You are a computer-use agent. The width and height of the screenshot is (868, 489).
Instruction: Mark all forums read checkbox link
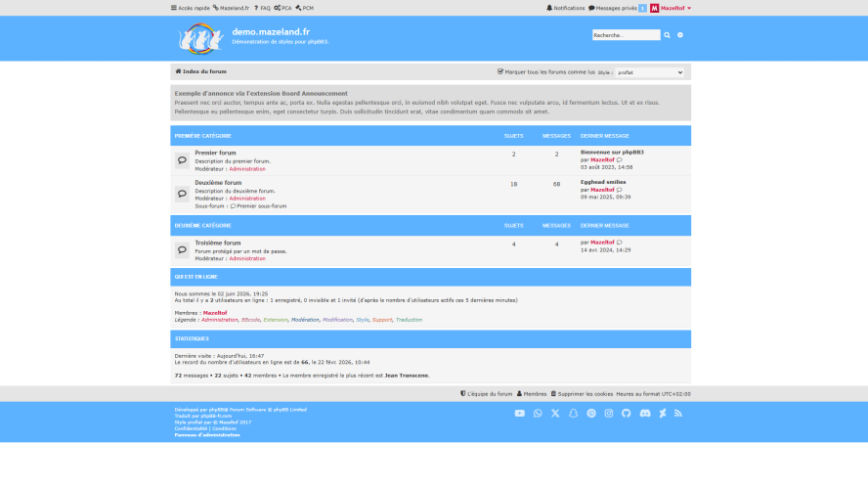545,72
